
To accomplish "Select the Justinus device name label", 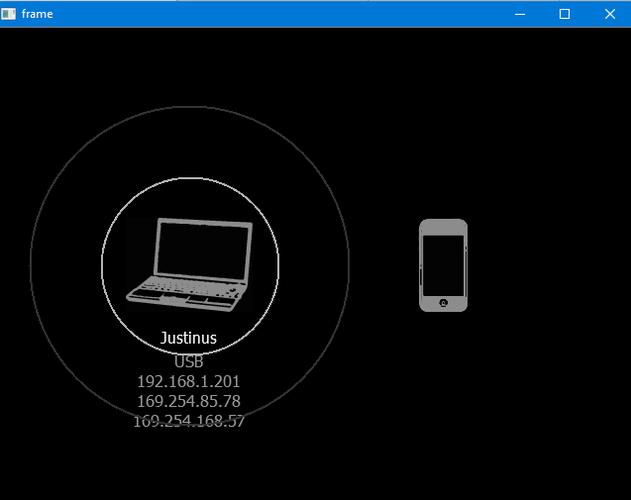I will point(188,338).
